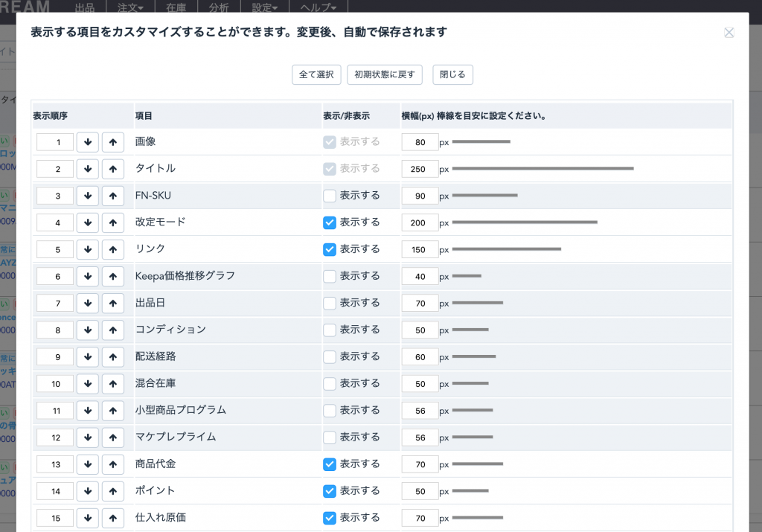Edit display order field for 仕入れ原価
Viewport: 762px width, 532px height.
[x=55, y=519]
